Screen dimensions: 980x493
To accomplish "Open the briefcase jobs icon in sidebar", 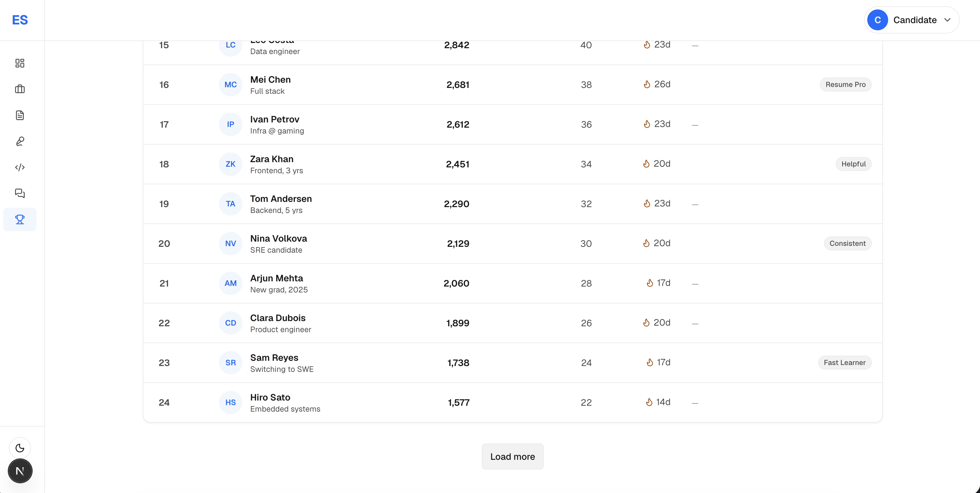I will (x=20, y=89).
